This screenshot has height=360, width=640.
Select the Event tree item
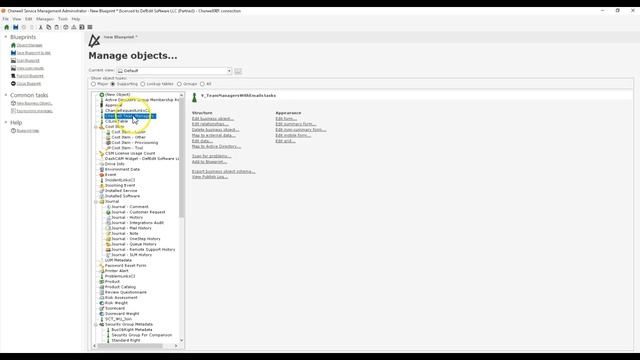pyautogui.click(x=110, y=175)
